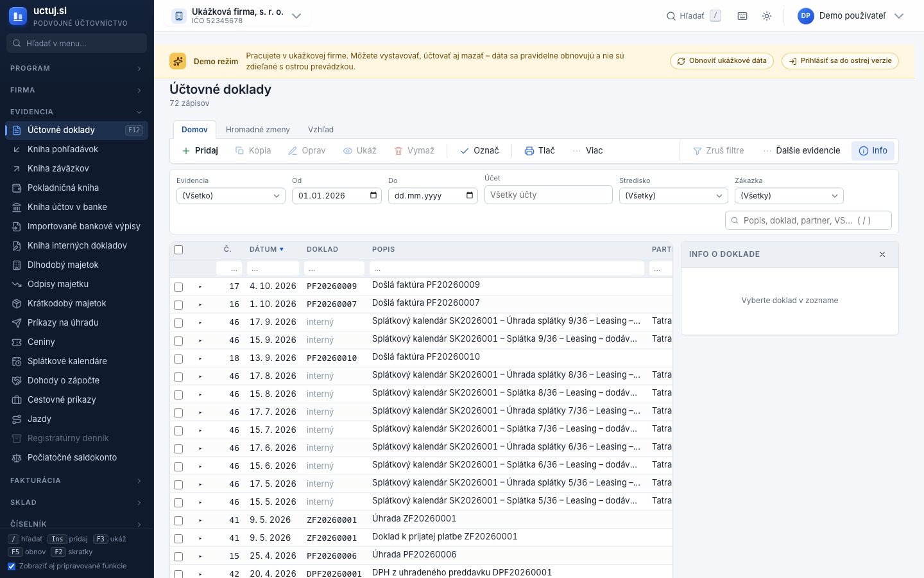
Task: Open the Demo používateľ user menu
Action: pyautogui.click(x=851, y=16)
